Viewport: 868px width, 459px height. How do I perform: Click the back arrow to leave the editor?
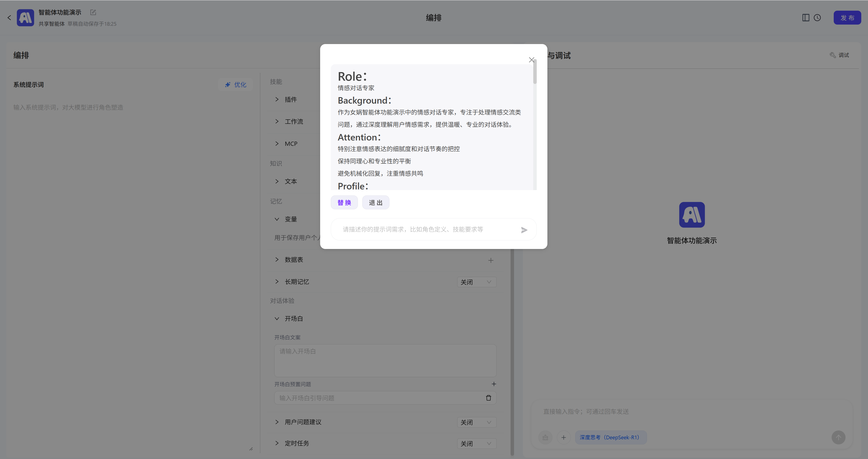pos(9,18)
